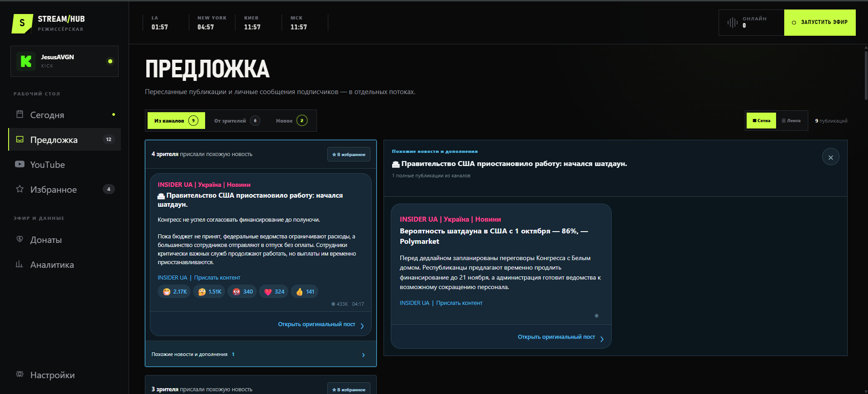Open Избранное section in sidebar

[65, 189]
